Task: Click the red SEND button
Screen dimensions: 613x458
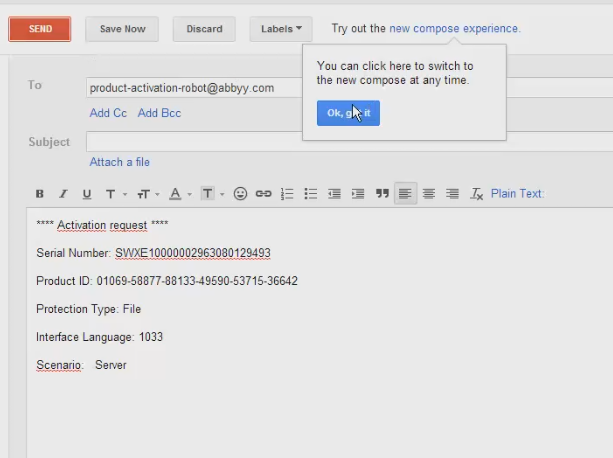Action: [x=40, y=29]
